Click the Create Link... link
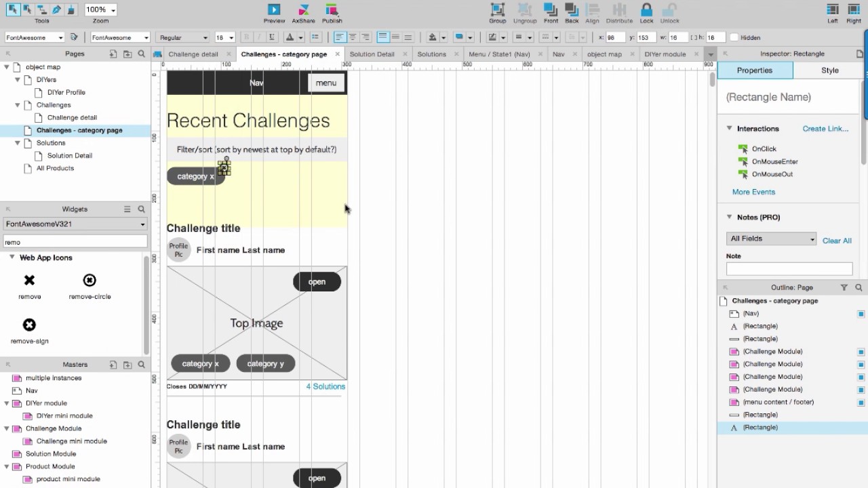The width and height of the screenshot is (868, 488). coord(825,129)
